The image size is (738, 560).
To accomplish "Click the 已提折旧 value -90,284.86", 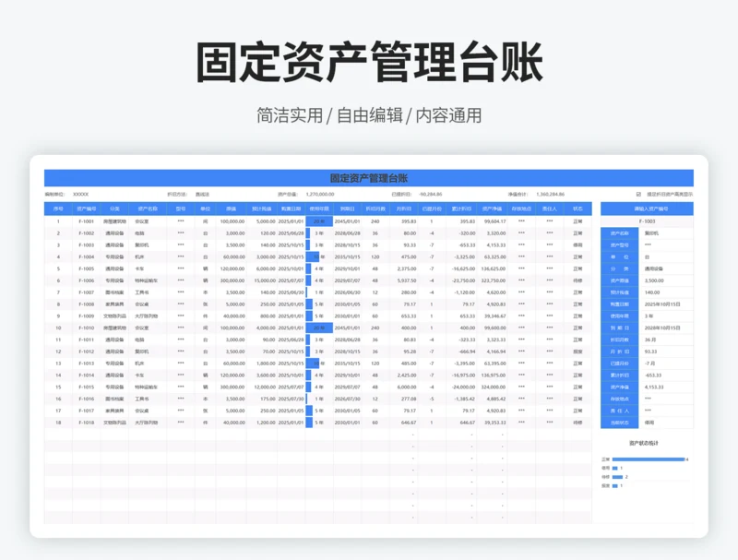I will click(x=430, y=194).
